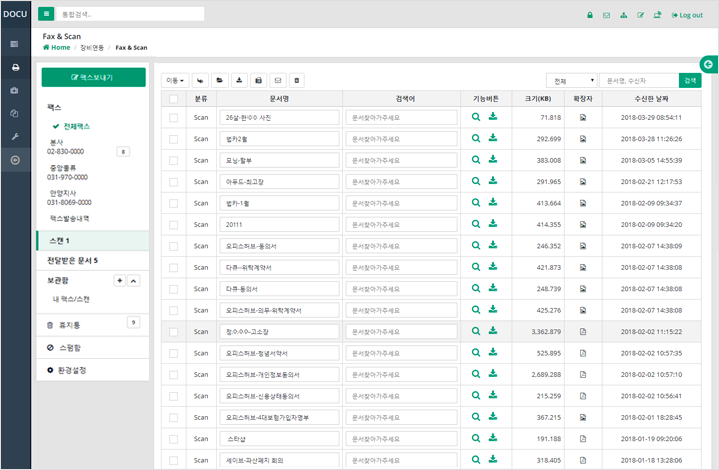Click the print toolbar button above the table
719x470 pixels.
[258, 81]
